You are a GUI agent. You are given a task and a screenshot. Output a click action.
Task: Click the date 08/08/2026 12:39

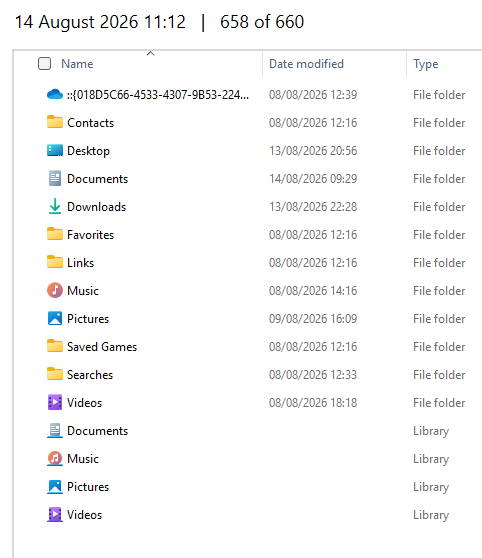313,95
